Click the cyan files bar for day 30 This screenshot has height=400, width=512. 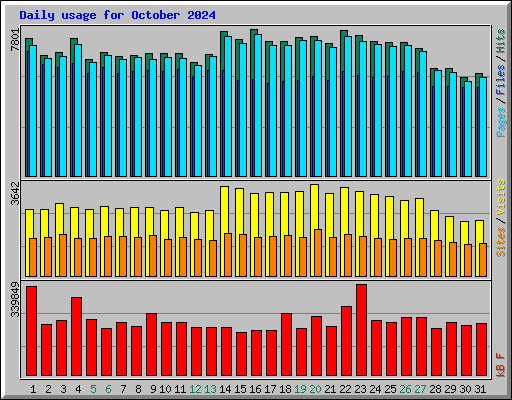[x=468, y=129]
